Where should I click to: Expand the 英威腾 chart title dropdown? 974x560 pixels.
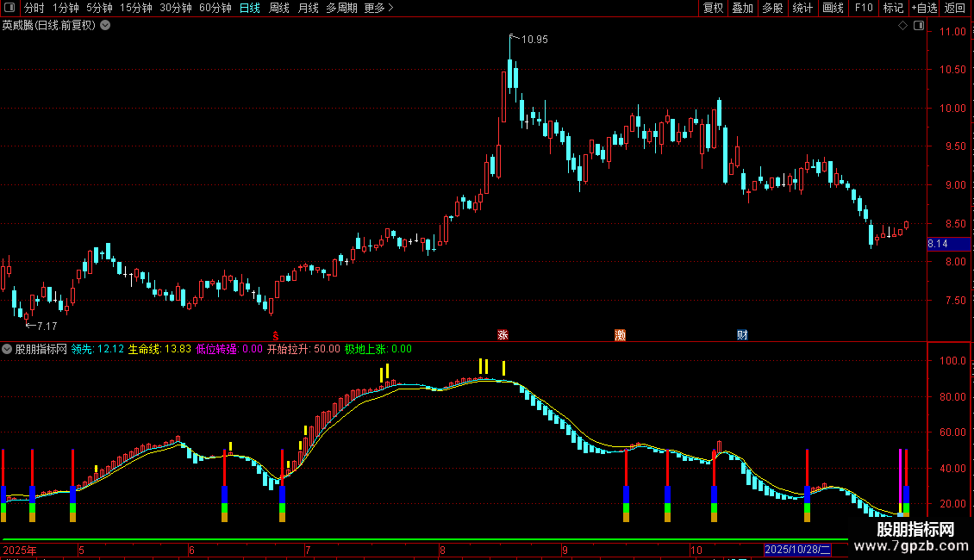click(x=106, y=26)
